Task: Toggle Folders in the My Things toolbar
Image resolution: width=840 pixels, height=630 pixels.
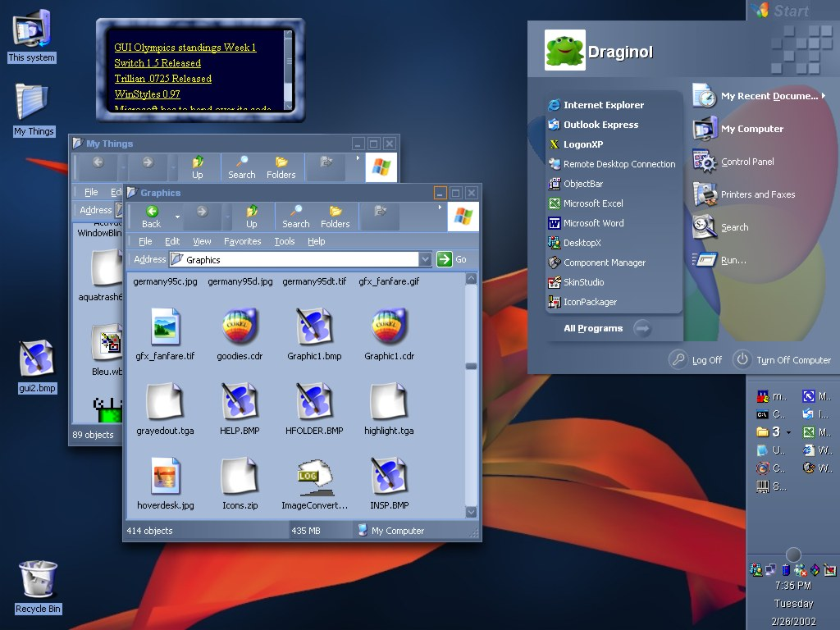Action: [x=281, y=167]
